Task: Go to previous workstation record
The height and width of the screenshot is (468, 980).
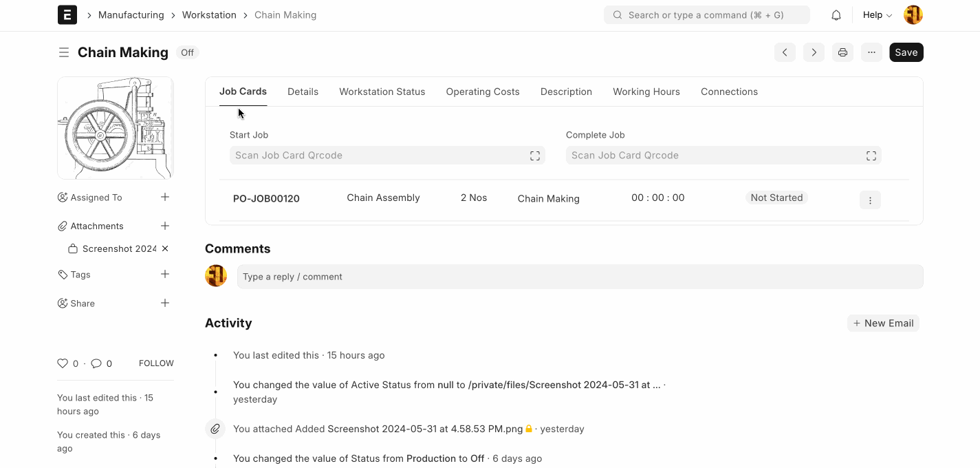Action: click(x=785, y=52)
